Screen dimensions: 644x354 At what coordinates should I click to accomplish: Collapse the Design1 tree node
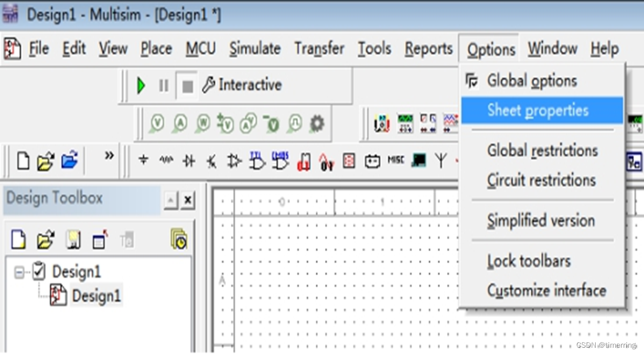pos(19,273)
